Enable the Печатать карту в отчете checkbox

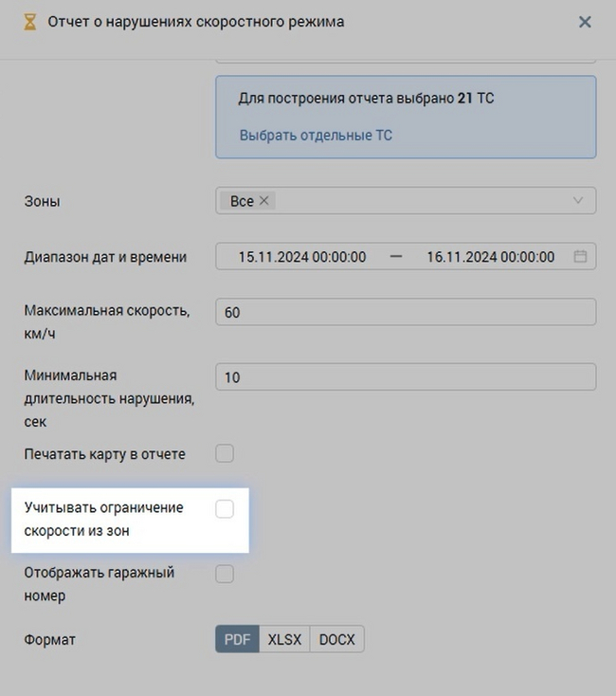coord(225,453)
